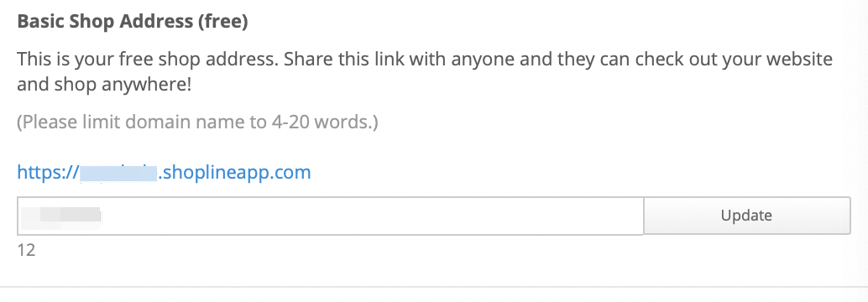Click the 'and shop anywhere!' text line

pyautogui.click(x=103, y=86)
